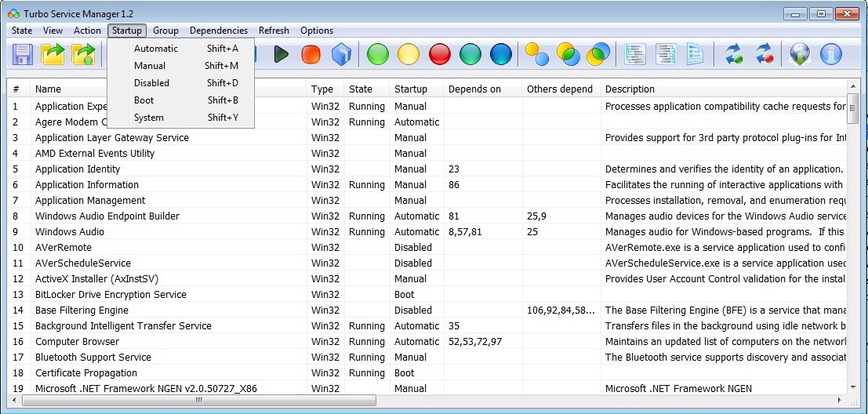Select the Windows Audio service row
868x414 pixels.
(70, 232)
